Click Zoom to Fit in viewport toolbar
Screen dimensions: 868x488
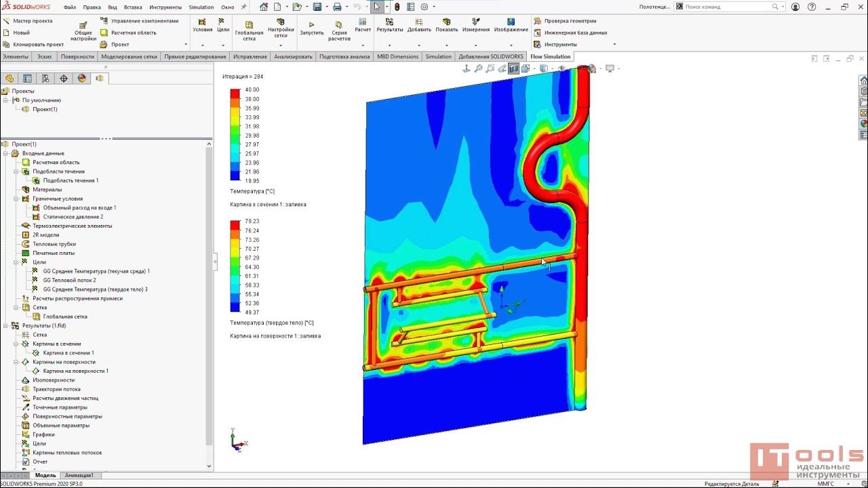tap(478, 68)
